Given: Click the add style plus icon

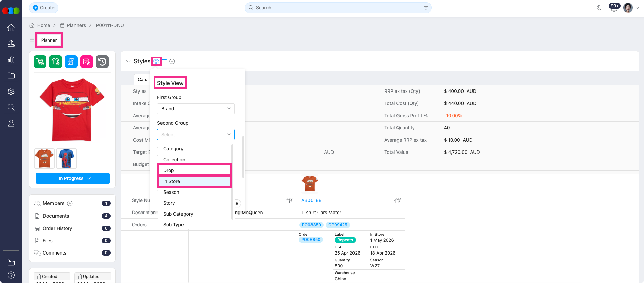Looking at the screenshot, I should click(172, 61).
